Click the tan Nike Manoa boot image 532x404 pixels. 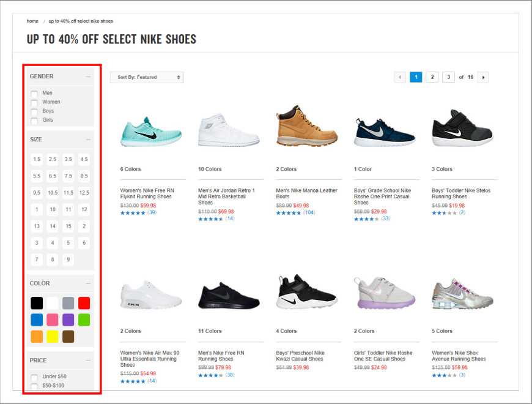307,125
